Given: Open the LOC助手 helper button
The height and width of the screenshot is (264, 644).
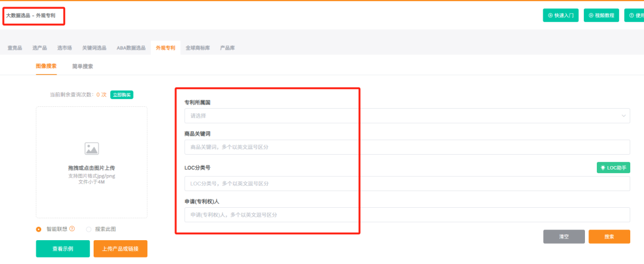Looking at the screenshot, I should point(613,168).
